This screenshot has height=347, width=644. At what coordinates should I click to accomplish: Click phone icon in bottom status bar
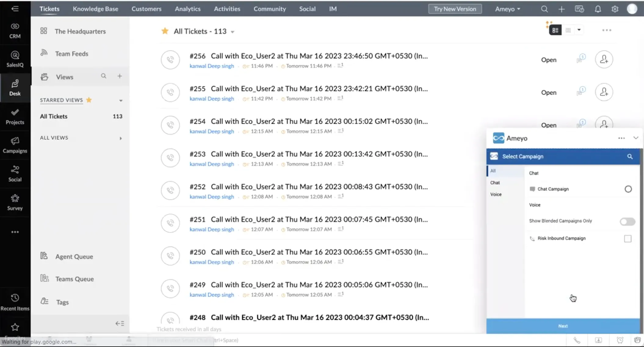[577, 340]
